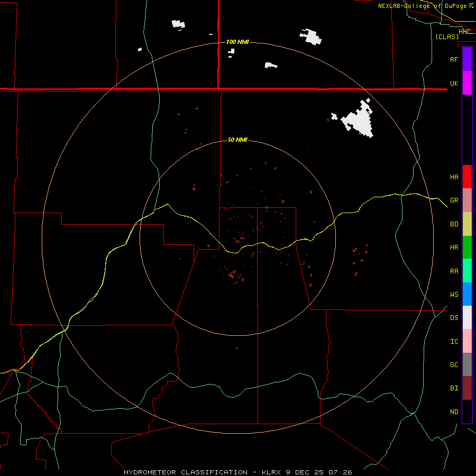The width and height of the screenshot is (476, 476).
Task: Click the "100 NMI" range ring label
Action: (x=237, y=42)
